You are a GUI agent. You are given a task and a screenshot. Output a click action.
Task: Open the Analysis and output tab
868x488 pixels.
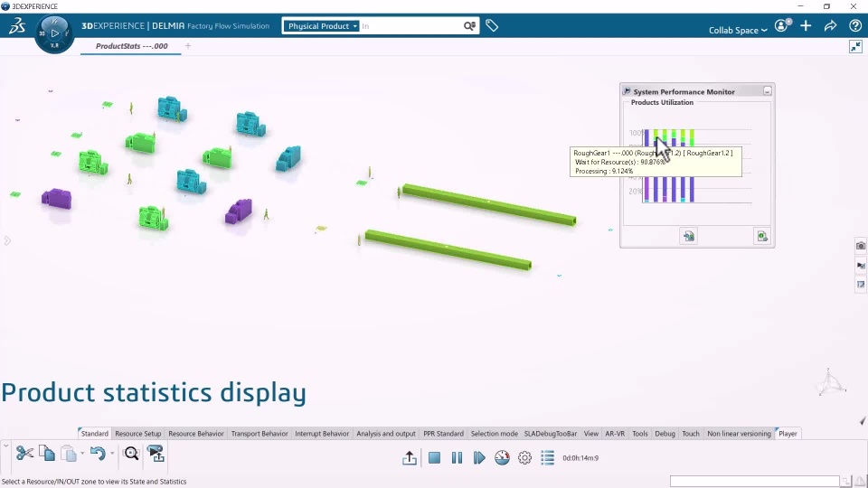[x=386, y=434]
